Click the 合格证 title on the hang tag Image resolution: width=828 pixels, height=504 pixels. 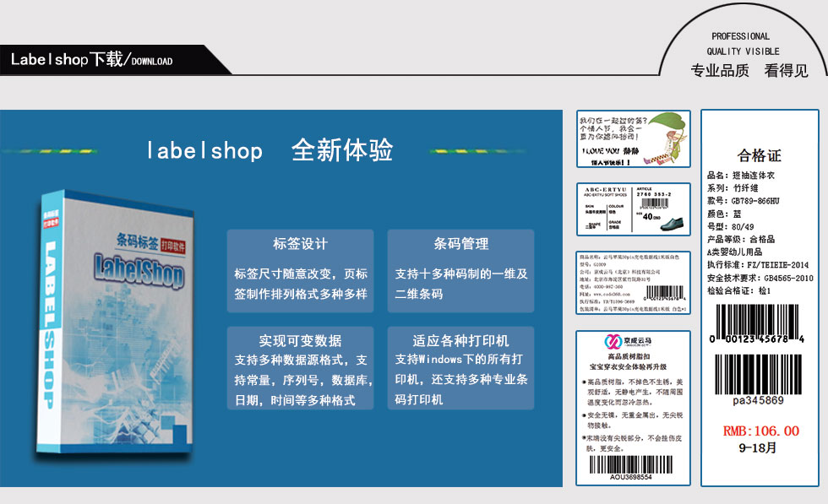pyautogui.click(x=760, y=156)
